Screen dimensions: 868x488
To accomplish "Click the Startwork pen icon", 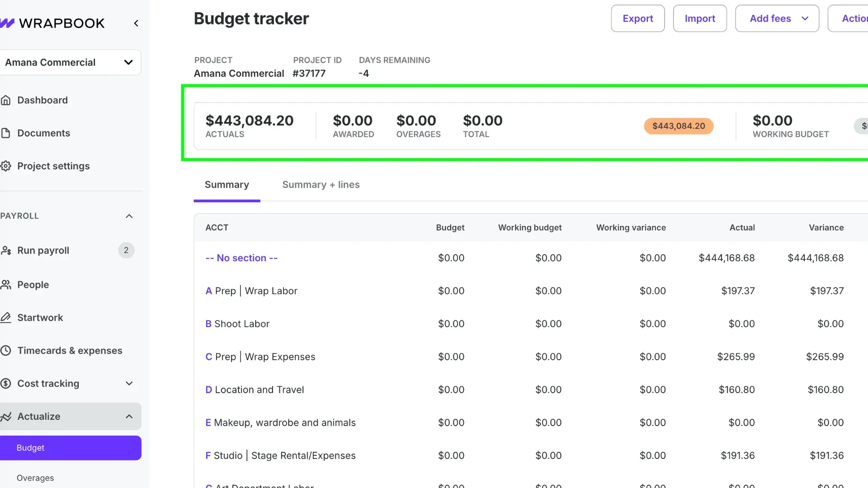I will [x=6, y=318].
